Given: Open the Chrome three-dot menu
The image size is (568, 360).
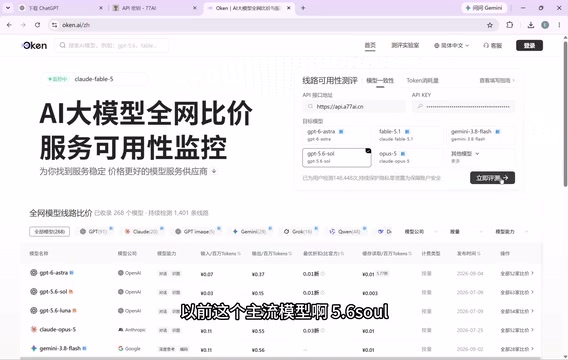Looking at the screenshot, I should click(x=559, y=25).
